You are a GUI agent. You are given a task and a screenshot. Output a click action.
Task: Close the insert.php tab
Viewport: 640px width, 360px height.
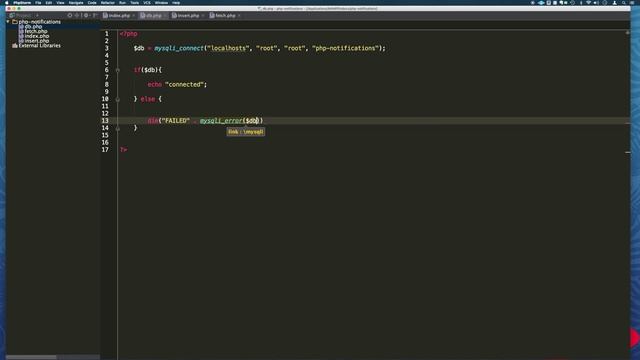pyautogui.click(x=203, y=16)
